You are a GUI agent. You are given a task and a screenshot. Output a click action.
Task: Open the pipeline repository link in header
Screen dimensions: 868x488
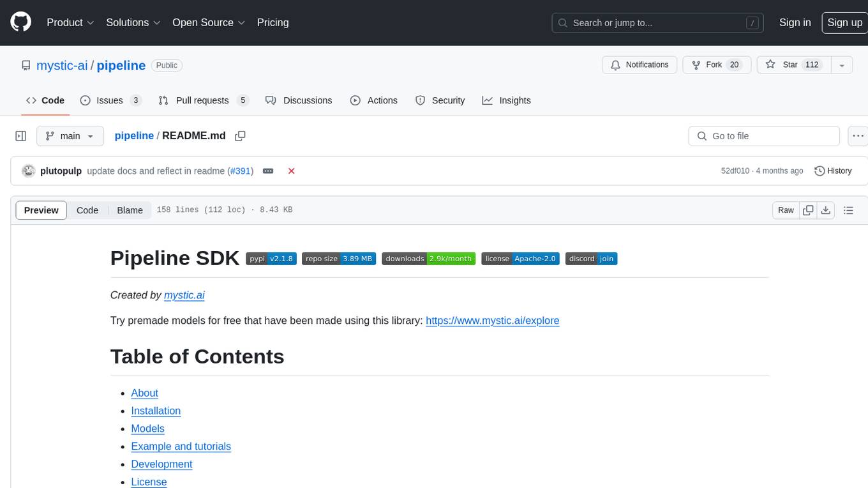pos(121,65)
